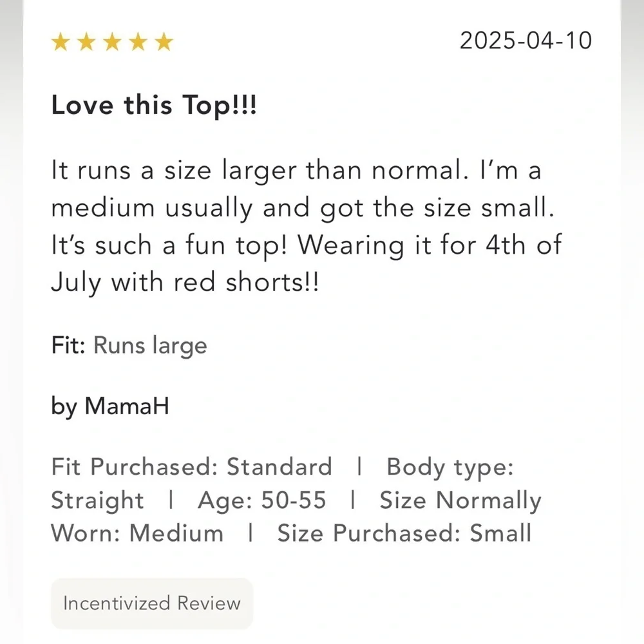The image size is (644, 644).
Task: Click the 'Age: 50-55' detail
Action: tap(262, 500)
